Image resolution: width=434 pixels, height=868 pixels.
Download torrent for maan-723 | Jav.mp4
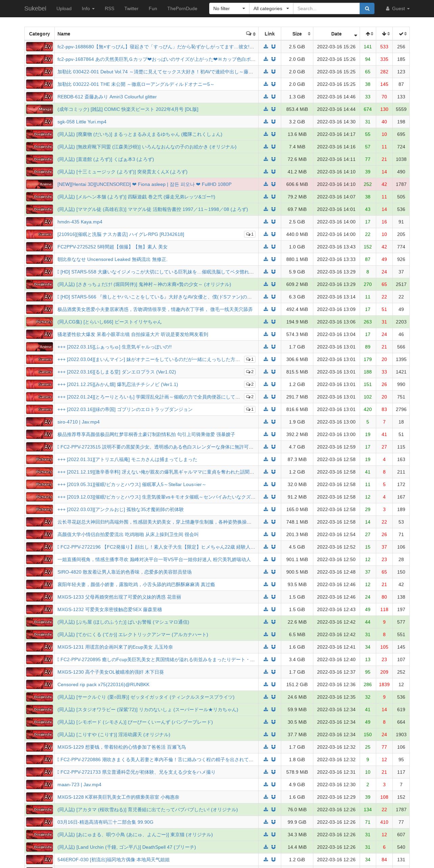pos(266,784)
